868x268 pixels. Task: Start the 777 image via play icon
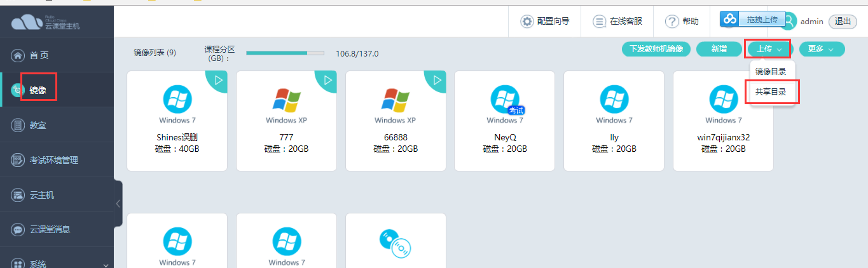[x=327, y=81]
